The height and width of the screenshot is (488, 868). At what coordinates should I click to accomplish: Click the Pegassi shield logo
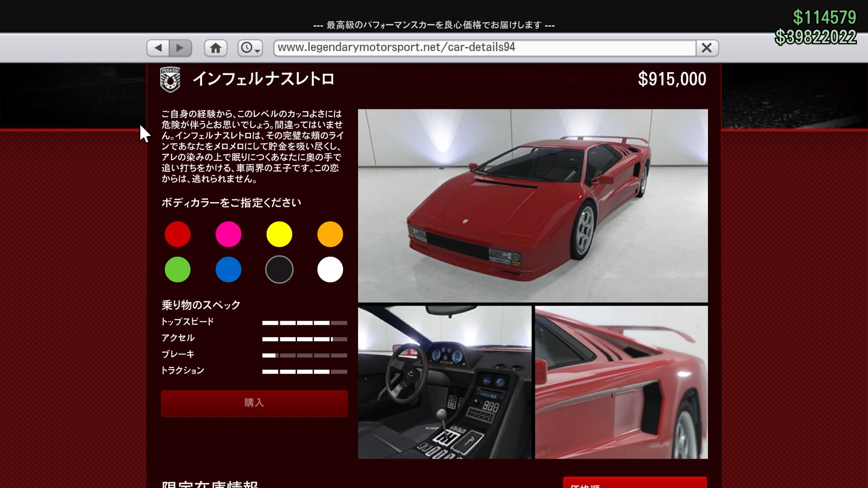click(x=170, y=80)
